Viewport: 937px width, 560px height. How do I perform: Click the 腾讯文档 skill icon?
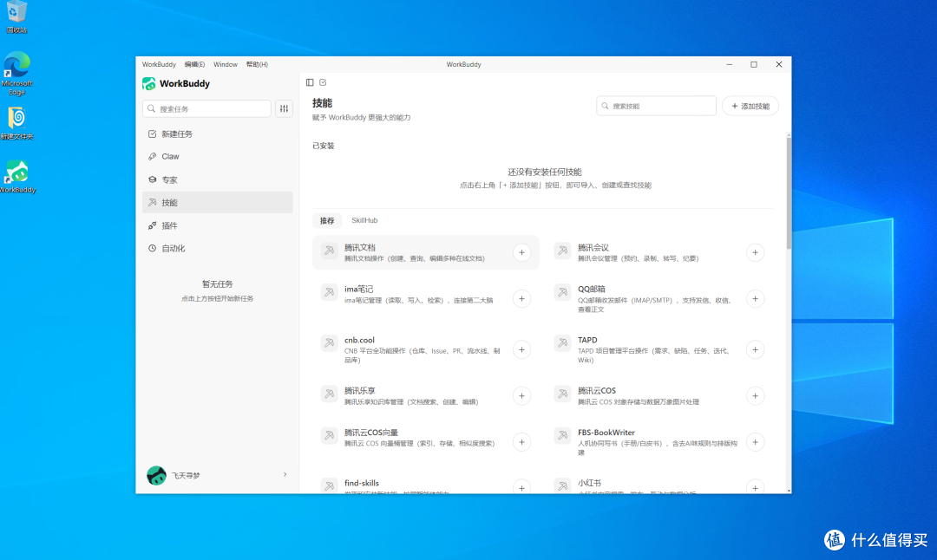[330, 251]
